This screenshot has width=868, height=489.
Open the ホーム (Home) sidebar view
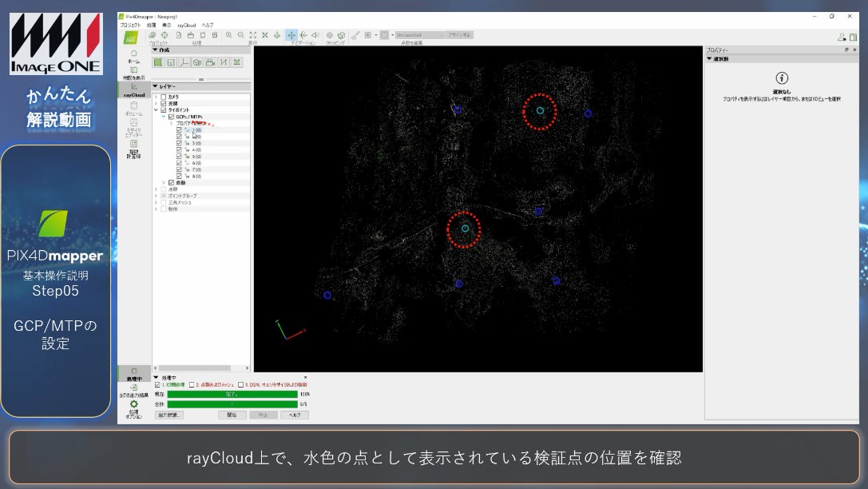point(133,55)
